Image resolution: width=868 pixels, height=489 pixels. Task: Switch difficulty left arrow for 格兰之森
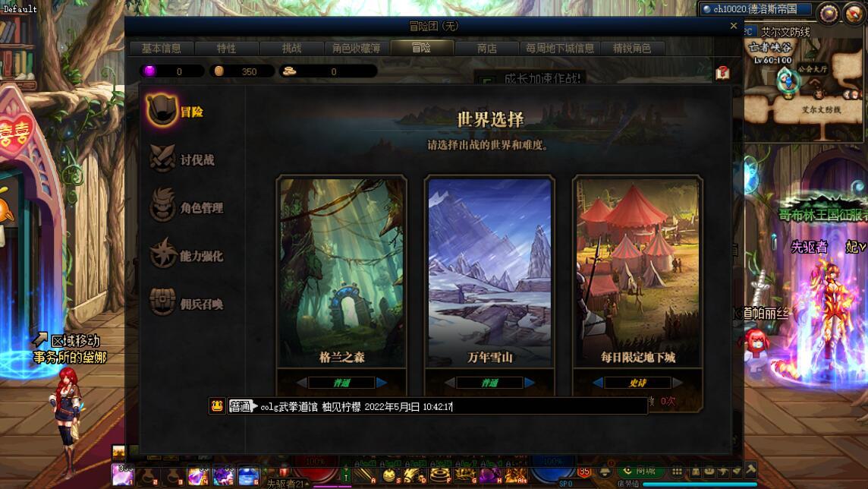point(302,382)
